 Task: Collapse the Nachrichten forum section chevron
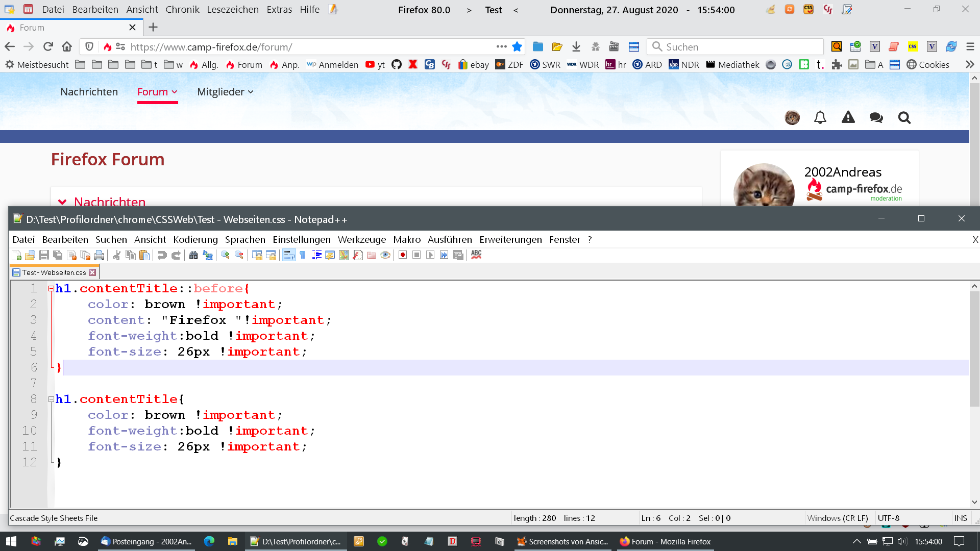(x=62, y=202)
